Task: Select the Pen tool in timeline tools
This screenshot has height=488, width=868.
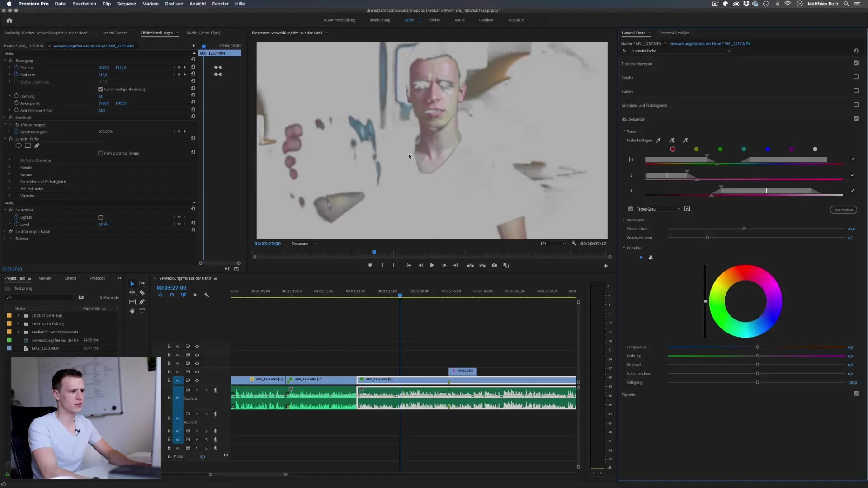Action: coord(142,301)
